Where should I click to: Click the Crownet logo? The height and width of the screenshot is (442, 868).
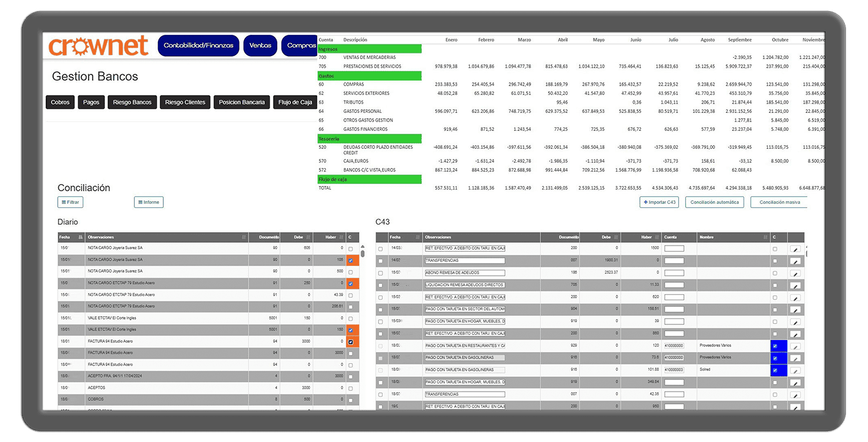[x=98, y=46]
